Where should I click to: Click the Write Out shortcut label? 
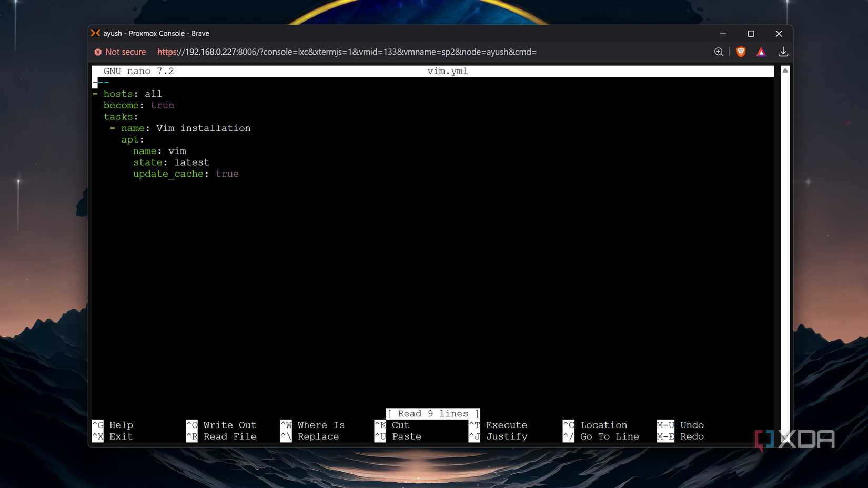[x=230, y=425]
